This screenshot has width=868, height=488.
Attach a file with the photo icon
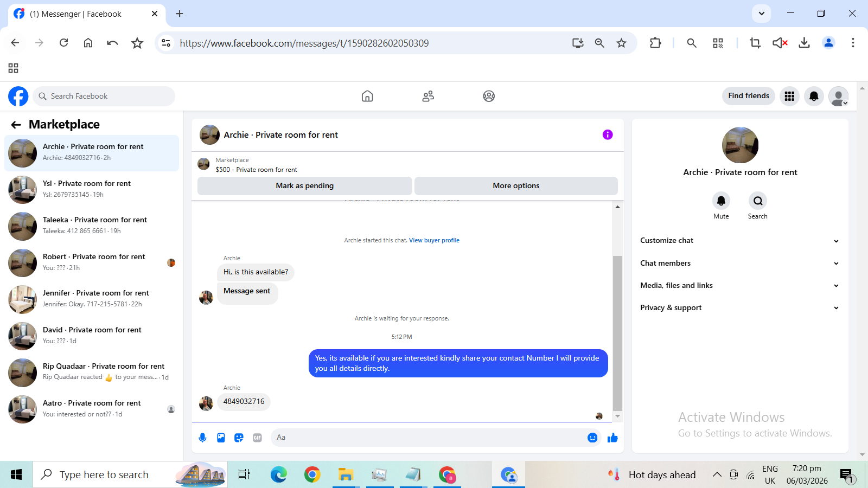tap(221, 438)
